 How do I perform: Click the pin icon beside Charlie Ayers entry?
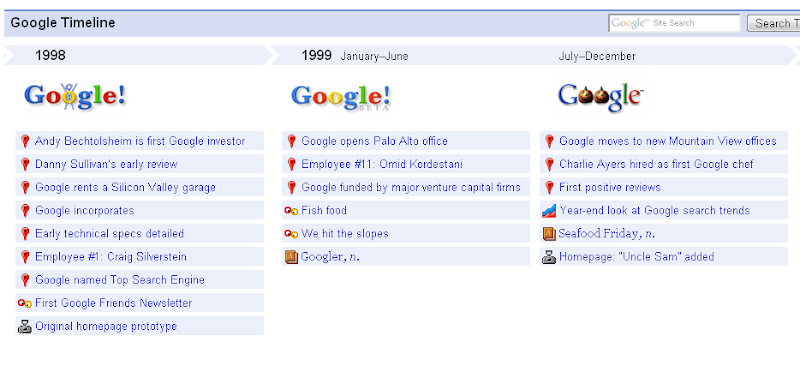tap(549, 164)
